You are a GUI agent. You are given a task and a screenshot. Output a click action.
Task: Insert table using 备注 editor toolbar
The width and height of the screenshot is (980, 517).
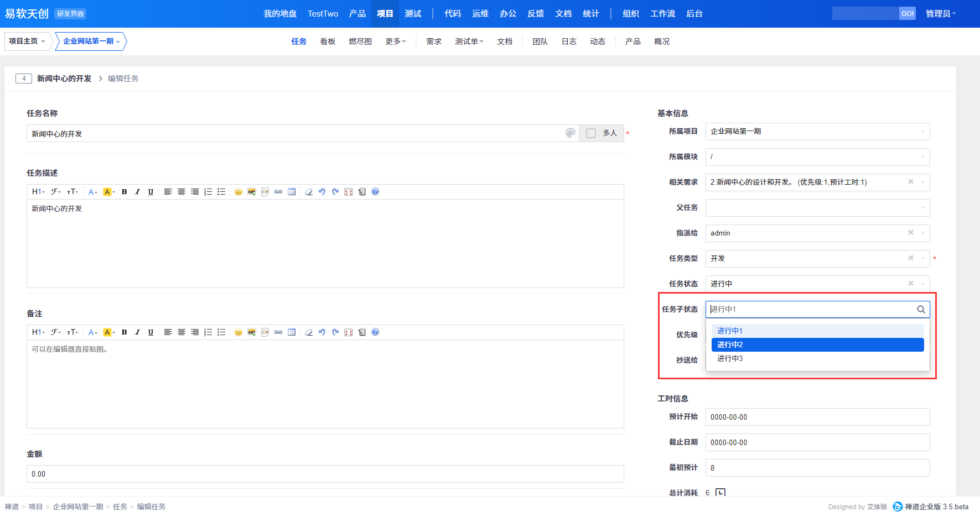coord(292,332)
